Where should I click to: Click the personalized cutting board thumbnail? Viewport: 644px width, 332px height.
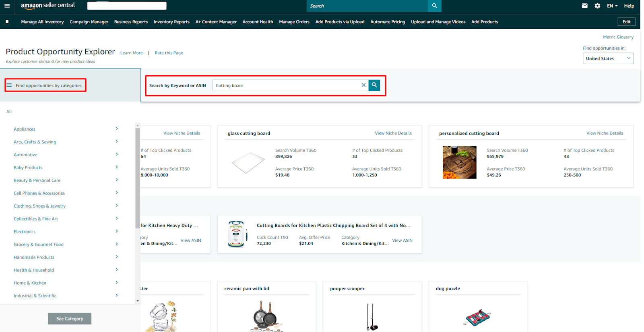pos(459,162)
